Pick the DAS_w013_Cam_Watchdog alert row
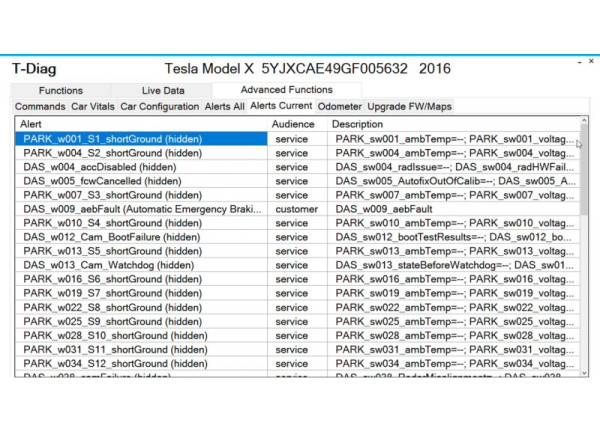Viewport: 600px width, 433px height. point(140,265)
